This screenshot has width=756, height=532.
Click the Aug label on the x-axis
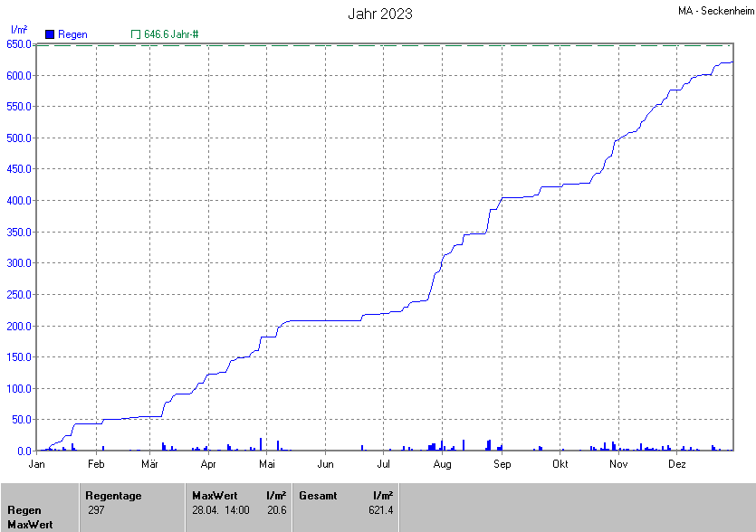(442, 464)
